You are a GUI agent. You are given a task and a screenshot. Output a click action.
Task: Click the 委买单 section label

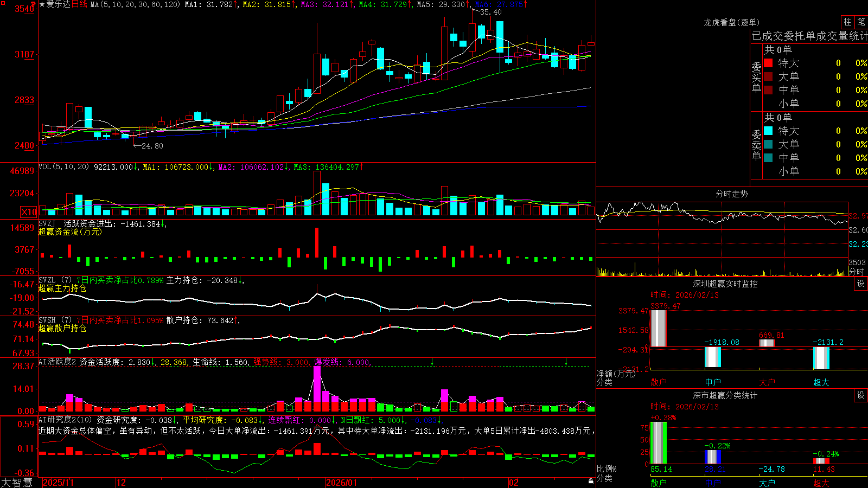click(756, 78)
